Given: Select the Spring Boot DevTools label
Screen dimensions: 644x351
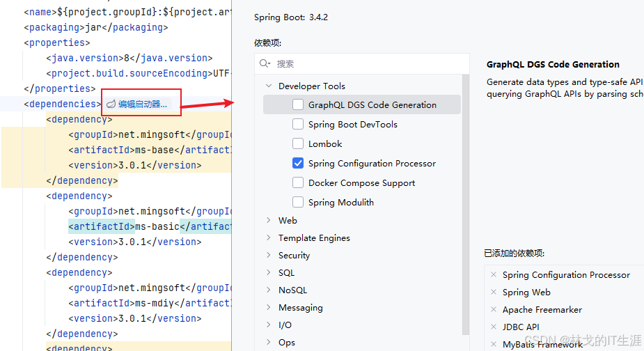Looking at the screenshot, I should tap(353, 125).
